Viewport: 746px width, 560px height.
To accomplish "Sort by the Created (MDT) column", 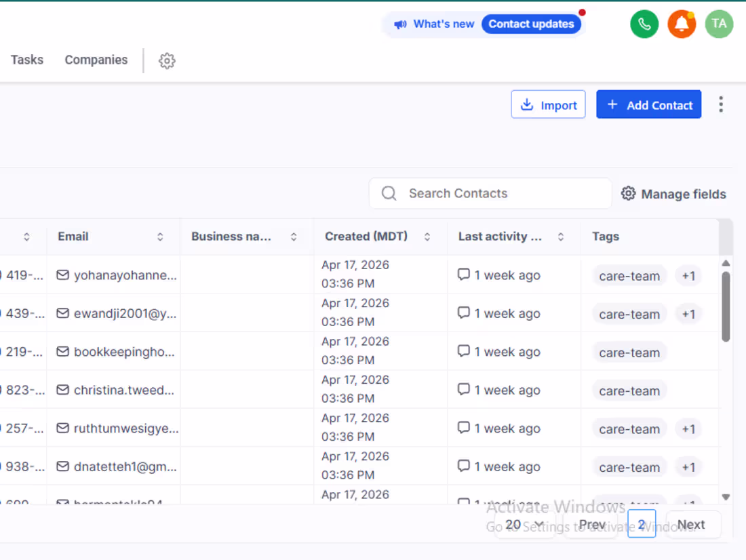I will pos(427,237).
